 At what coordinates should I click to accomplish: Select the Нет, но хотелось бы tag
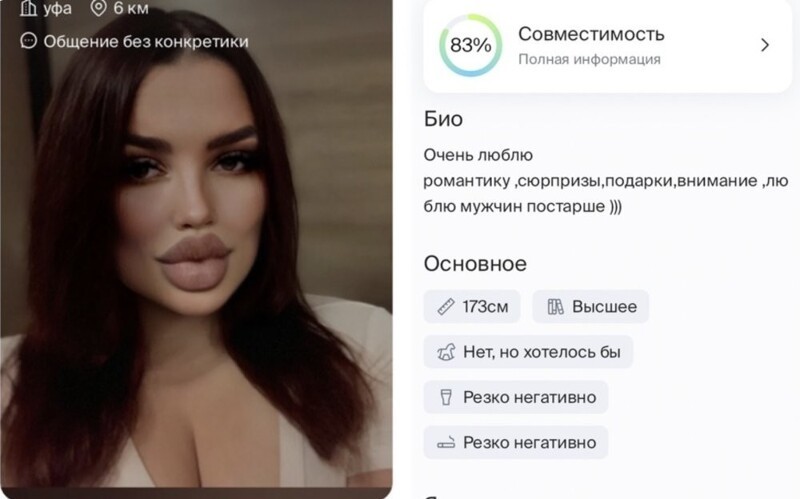[528, 352]
